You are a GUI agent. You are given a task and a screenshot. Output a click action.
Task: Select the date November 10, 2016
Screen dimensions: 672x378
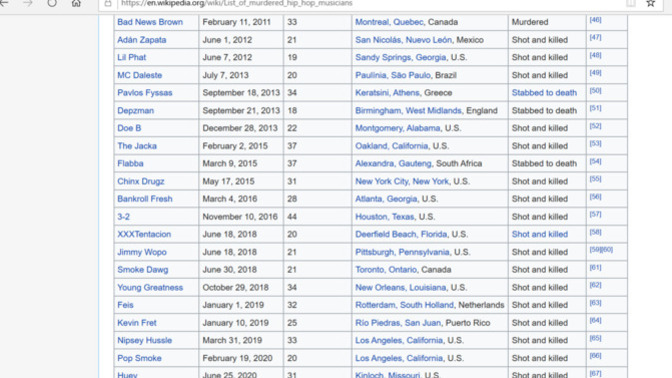(x=240, y=216)
